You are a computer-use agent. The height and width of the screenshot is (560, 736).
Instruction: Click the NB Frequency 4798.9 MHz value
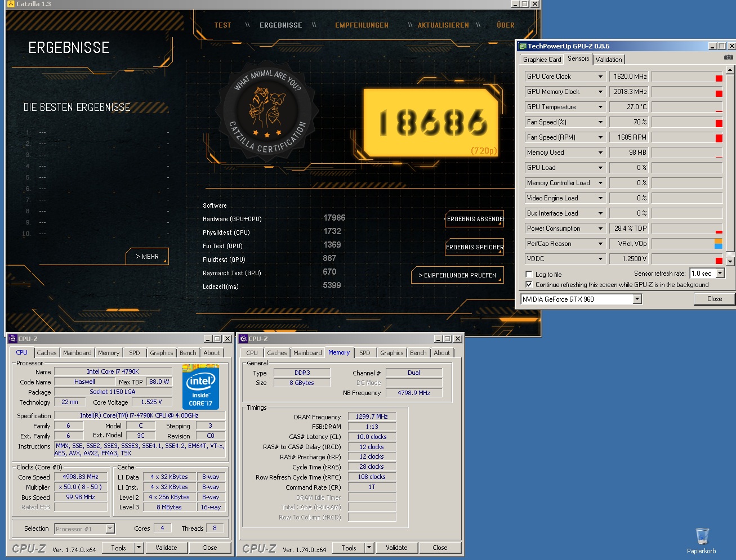click(414, 393)
